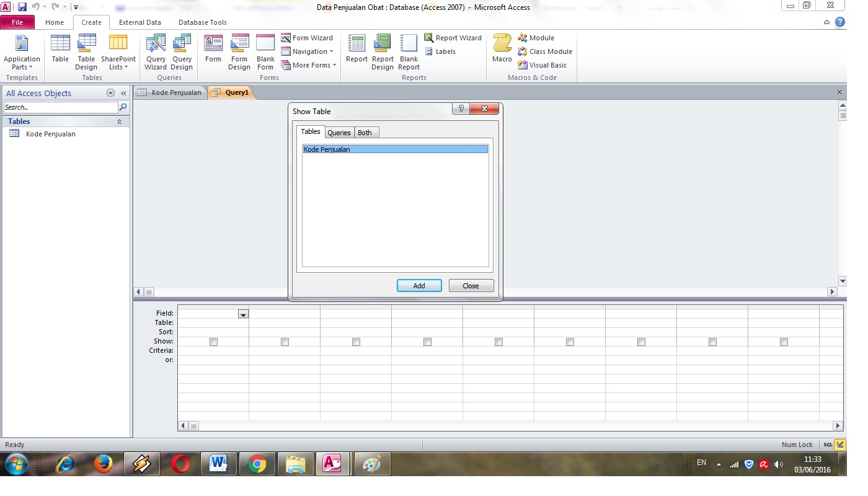Collapse the navigation pane shutter
The image size is (868, 496).
123,93
